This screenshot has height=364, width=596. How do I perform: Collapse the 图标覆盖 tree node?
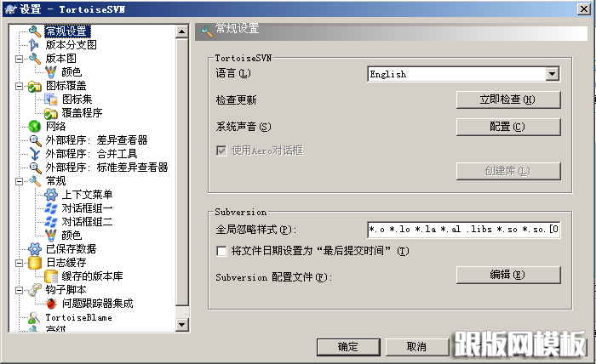(19, 86)
